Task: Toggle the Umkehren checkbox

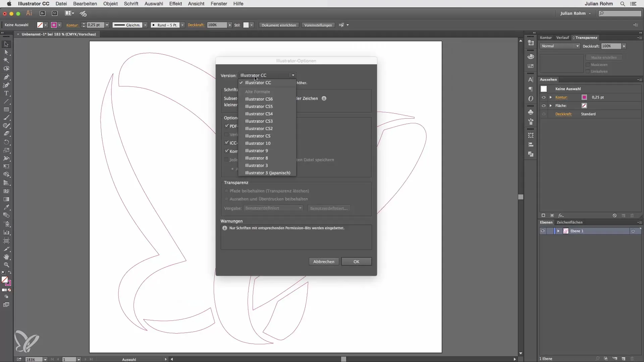Action: (588, 71)
